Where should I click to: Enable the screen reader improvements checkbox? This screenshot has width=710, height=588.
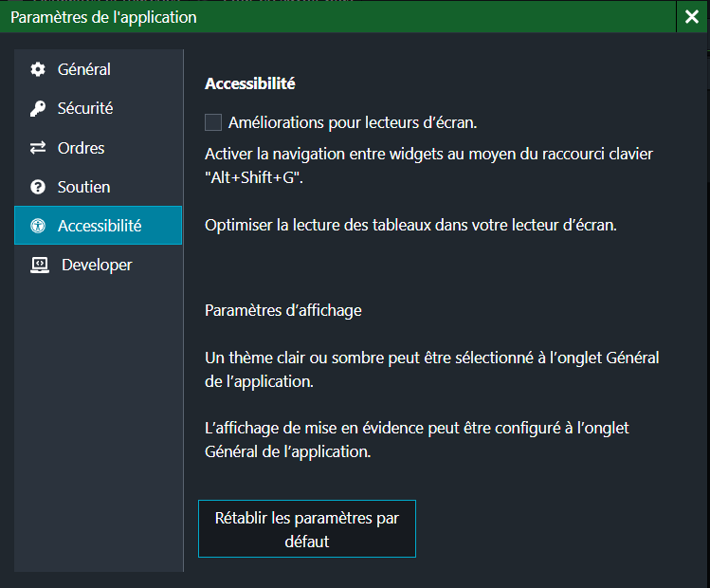pos(213,122)
